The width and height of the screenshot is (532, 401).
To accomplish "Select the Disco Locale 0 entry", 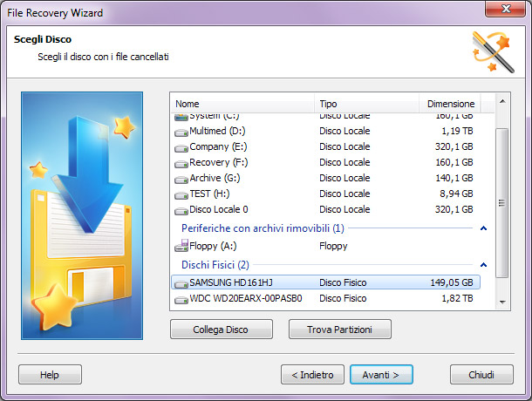I will click(220, 210).
